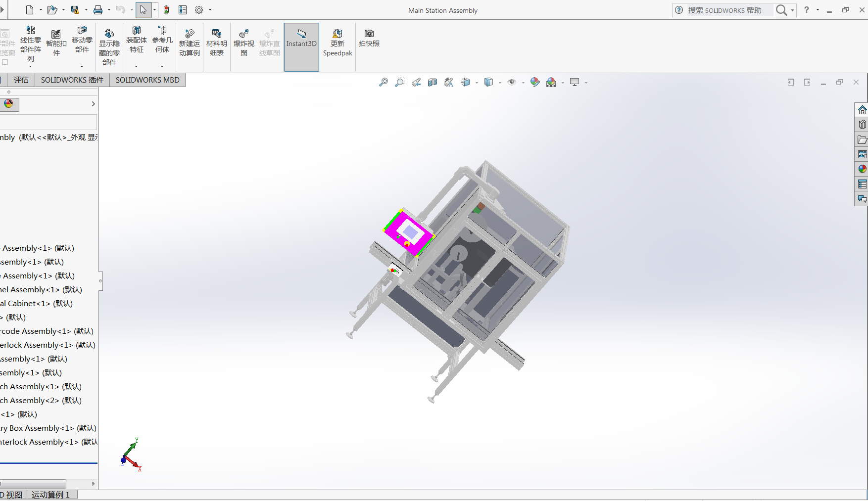Open the Options gear icon
Image resolution: width=868 pixels, height=501 pixels.
[x=199, y=10]
